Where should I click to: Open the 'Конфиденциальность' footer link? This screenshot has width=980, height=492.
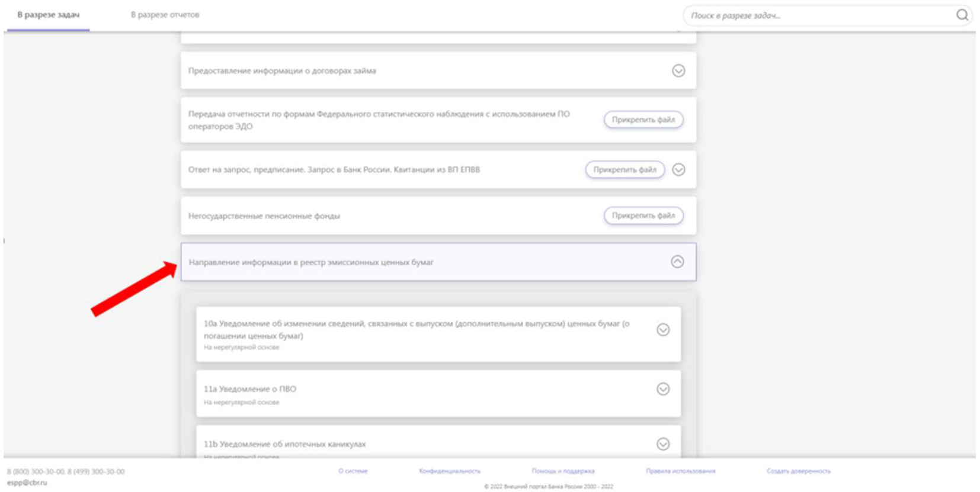449,471
